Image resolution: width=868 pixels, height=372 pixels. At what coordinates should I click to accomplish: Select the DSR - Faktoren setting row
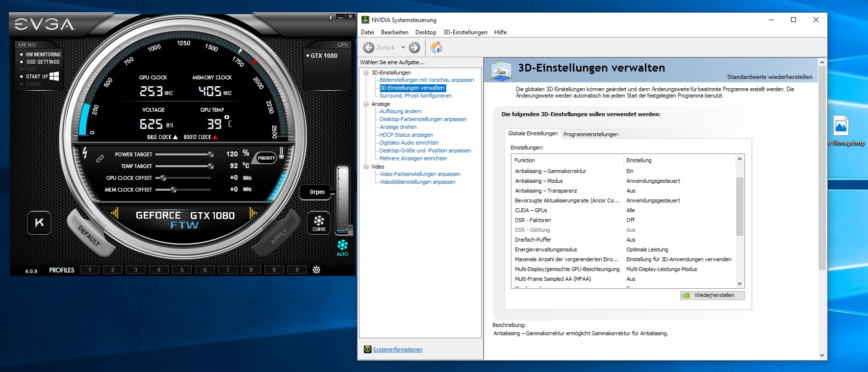pyautogui.click(x=623, y=220)
